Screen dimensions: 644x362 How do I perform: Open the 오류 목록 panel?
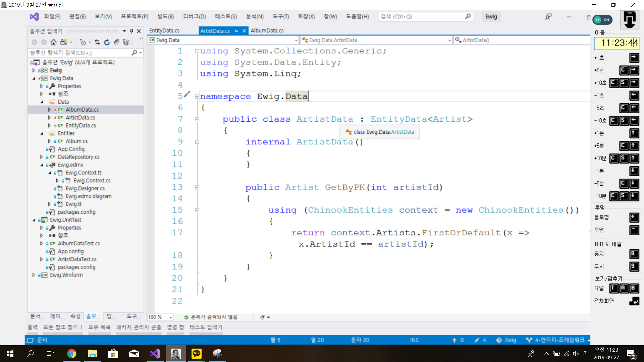click(x=99, y=327)
